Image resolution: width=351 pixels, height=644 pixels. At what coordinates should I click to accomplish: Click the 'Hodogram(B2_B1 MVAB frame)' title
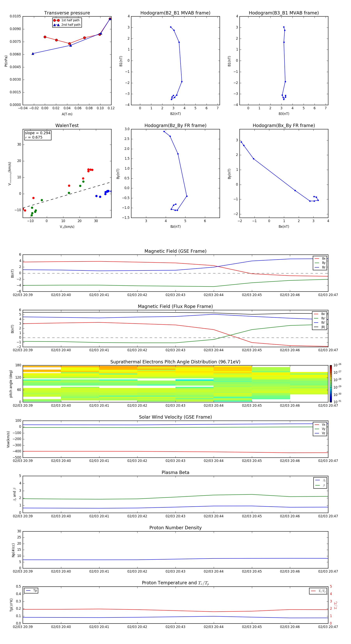[x=175, y=13]
